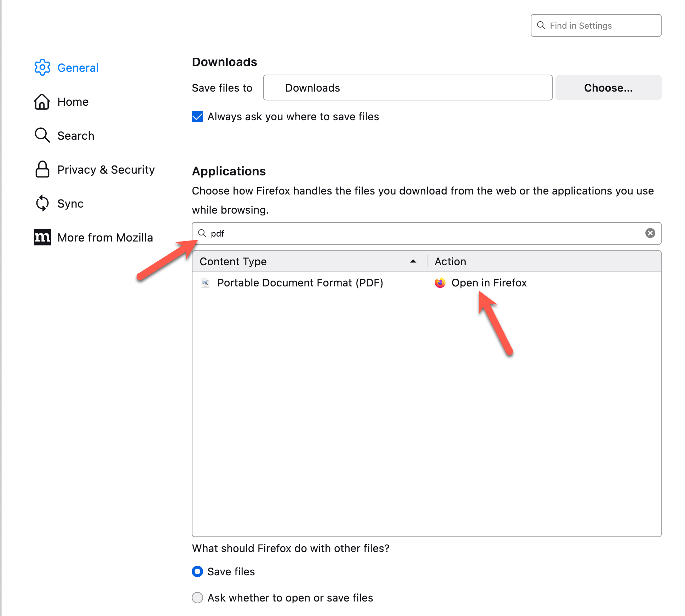Screen dimensions: 685x616
Task: Click the More from Mozilla logo icon
Action: [42, 237]
